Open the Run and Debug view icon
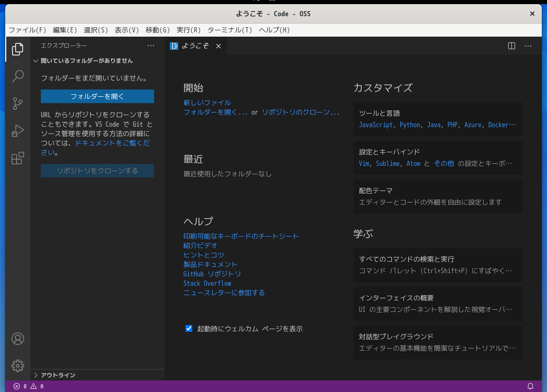 (17, 131)
